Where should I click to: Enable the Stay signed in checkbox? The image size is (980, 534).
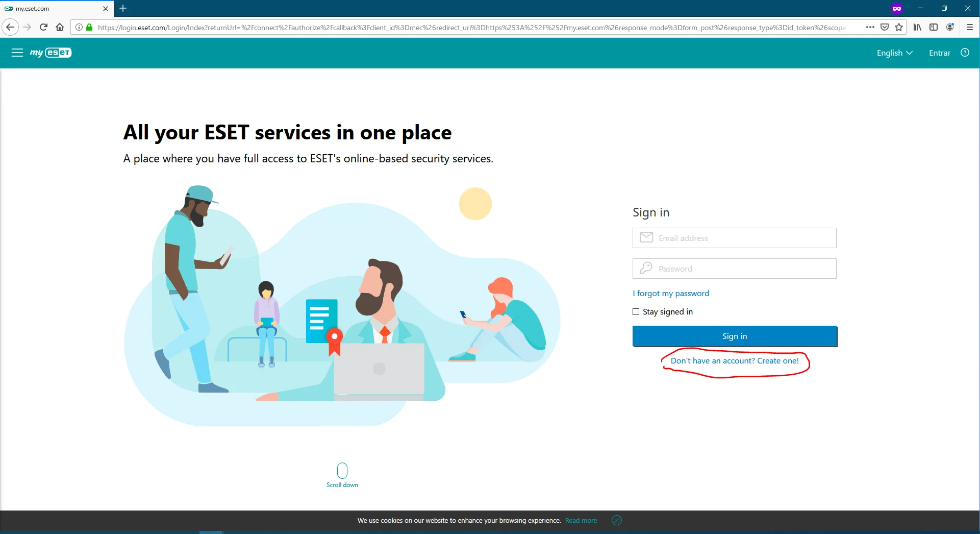(636, 311)
